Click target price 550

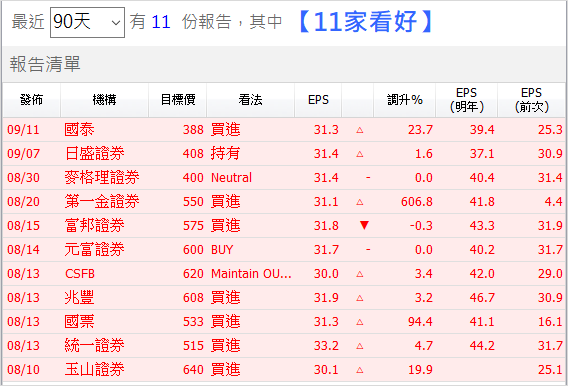pos(193,201)
